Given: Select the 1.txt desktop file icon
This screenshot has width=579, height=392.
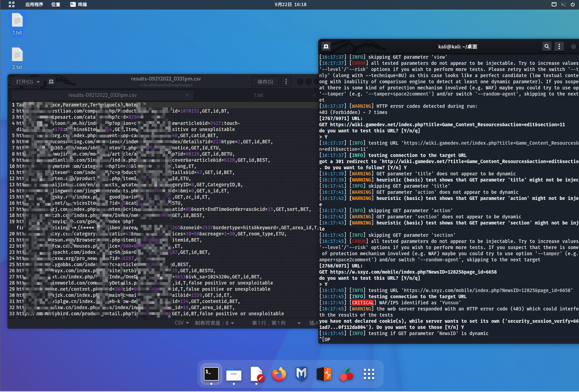Looking at the screenshot, I should pyautogui.click(x=17, y=24).
